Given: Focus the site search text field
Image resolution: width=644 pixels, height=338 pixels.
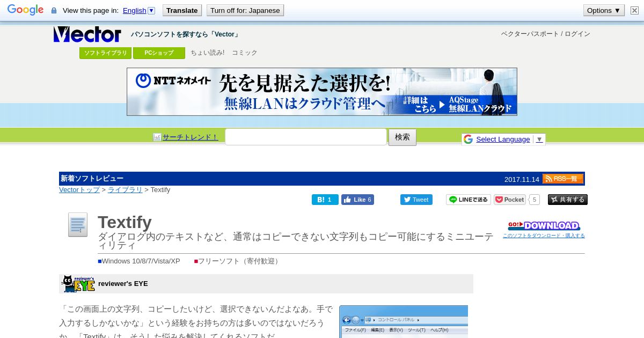Looking at the screenshot, I should click(306, 137).
